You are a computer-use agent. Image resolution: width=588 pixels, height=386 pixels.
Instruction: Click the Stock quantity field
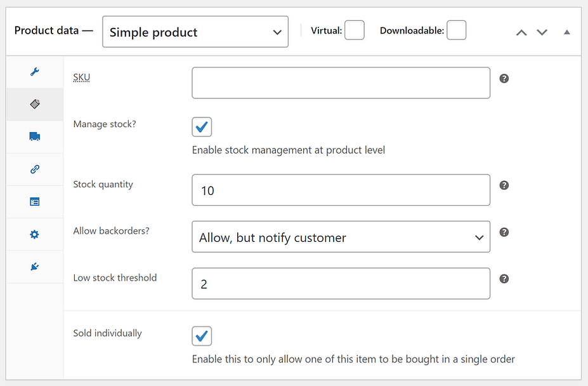point(341,190)
